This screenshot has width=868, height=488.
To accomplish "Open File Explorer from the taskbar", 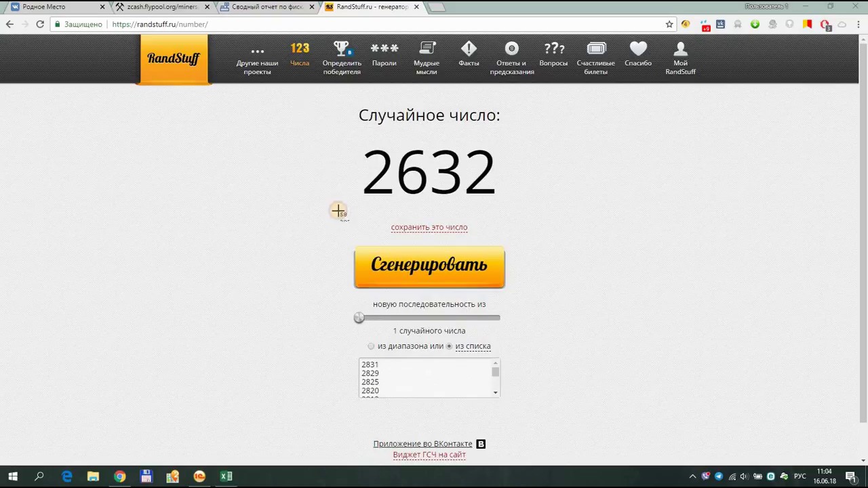I will pyautogui.click(x=93, y=476).
